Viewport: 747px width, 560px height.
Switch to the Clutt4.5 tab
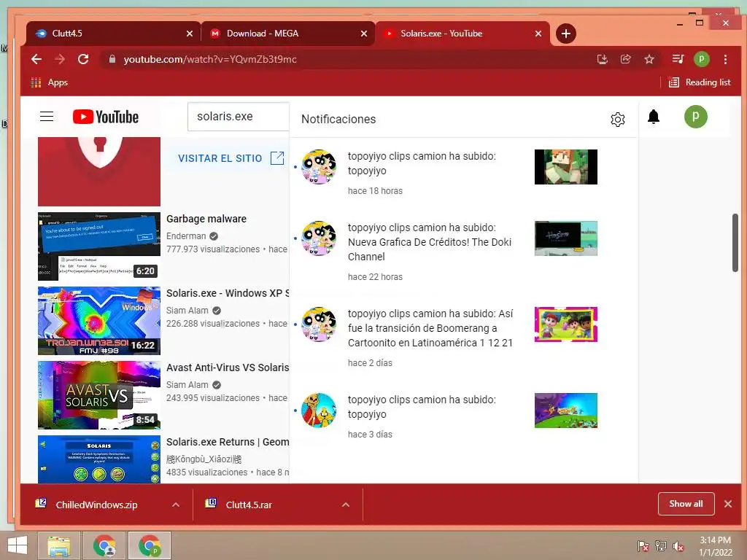click(x=107, y=34)
